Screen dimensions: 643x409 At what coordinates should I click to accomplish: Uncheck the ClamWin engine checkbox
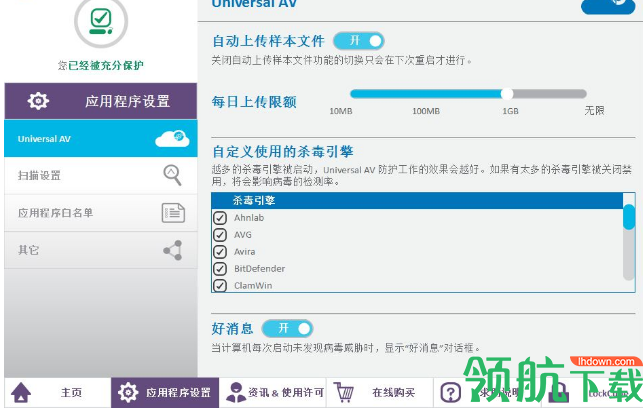[220, 285]
